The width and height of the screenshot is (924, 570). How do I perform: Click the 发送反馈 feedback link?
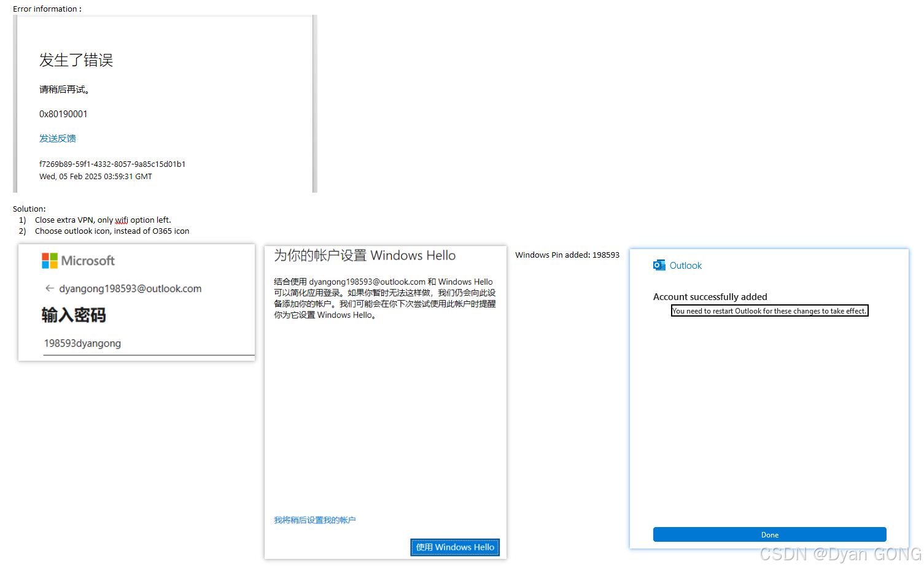coord(58,139)
